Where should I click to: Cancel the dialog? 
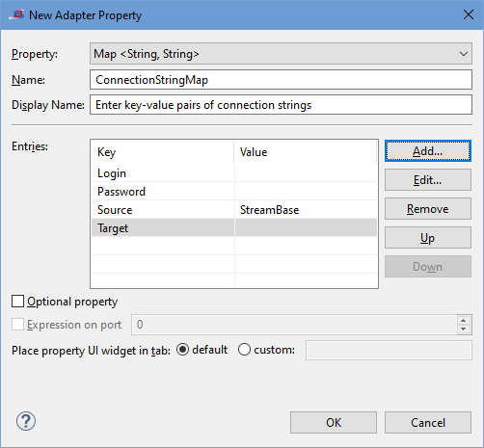point(428,423)
